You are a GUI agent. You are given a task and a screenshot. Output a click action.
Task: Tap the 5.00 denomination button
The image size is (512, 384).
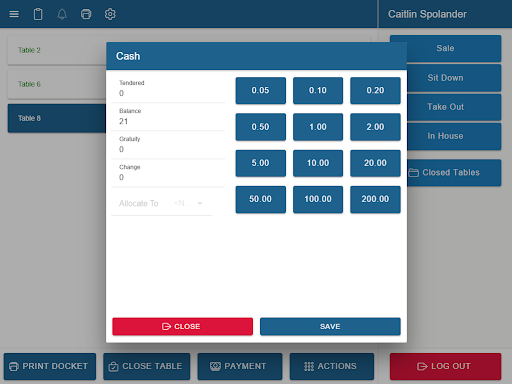click(x=260, y=163)
